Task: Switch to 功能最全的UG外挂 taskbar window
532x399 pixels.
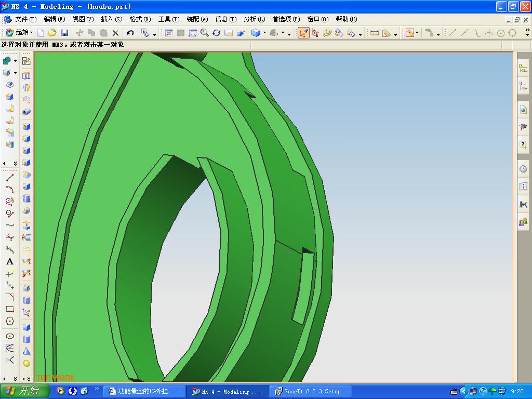Action: (144, 392)
